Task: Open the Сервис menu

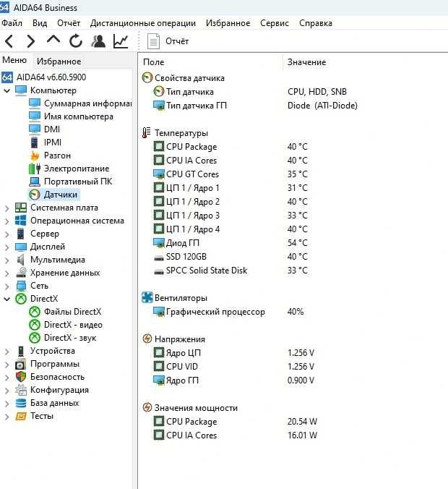Action: pos(275,23)
